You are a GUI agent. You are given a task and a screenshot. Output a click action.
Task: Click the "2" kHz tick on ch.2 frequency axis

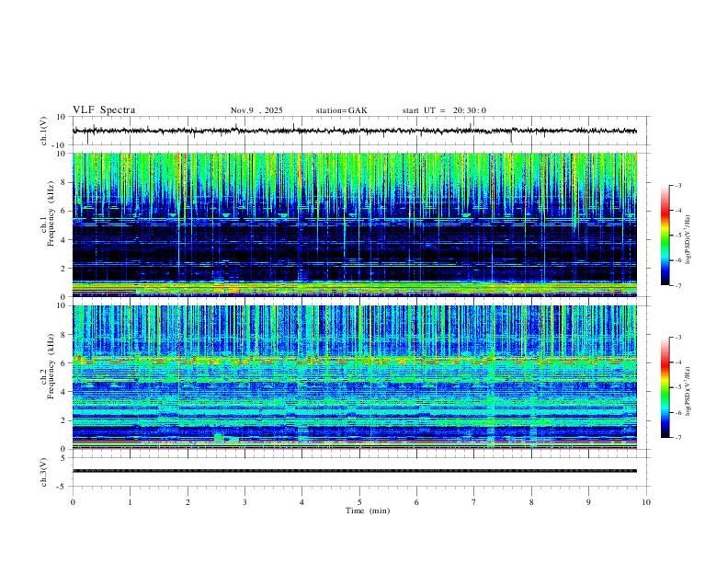click(63, 420)
